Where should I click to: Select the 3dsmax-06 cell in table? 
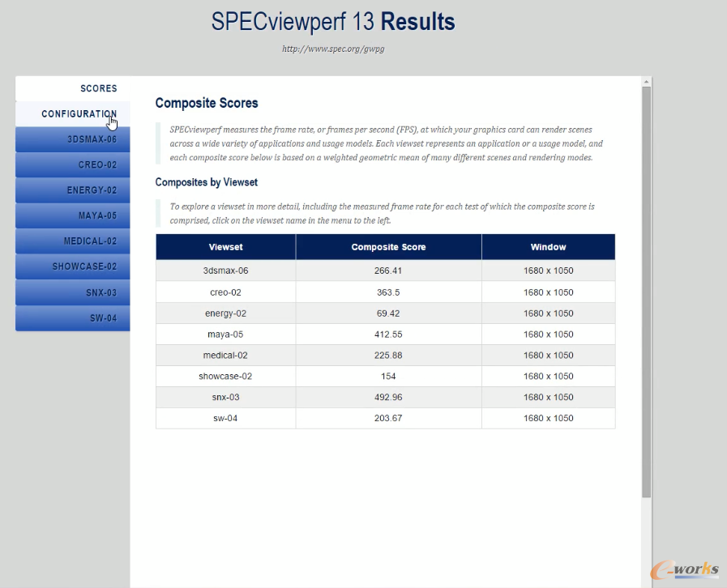coord(226,271)
